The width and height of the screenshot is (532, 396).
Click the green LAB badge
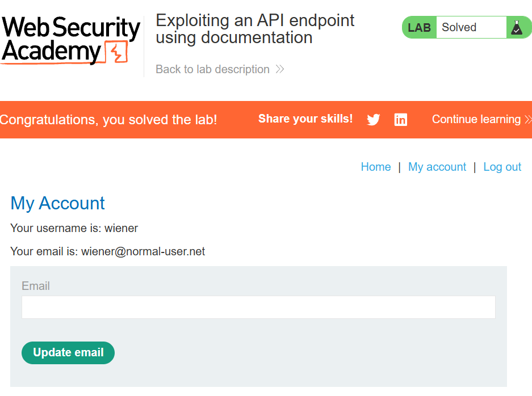pos(419,27)
